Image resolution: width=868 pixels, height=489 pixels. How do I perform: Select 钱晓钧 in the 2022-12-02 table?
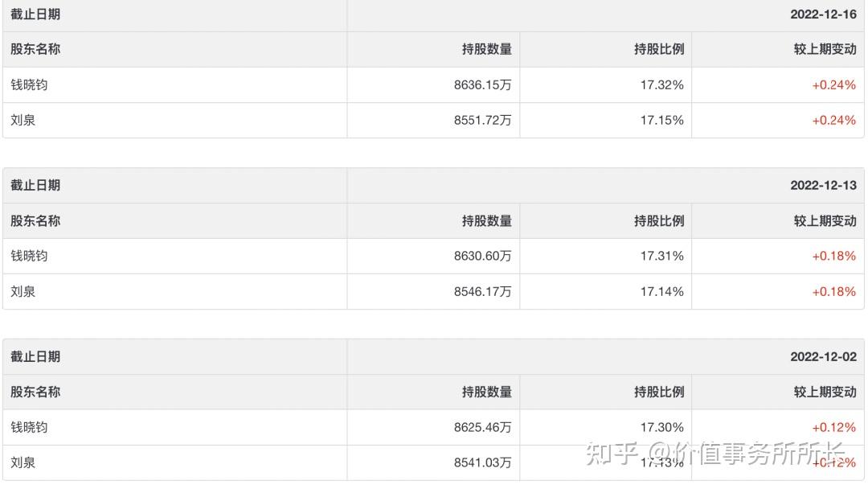pos(29,427)
